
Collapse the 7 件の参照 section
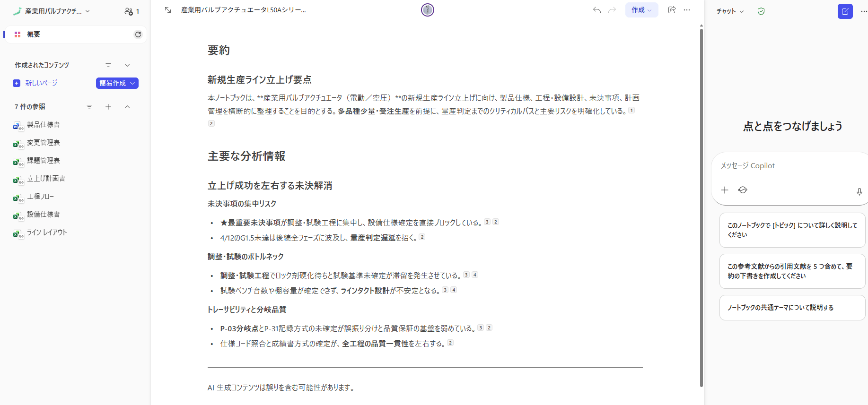click(127, 107)
